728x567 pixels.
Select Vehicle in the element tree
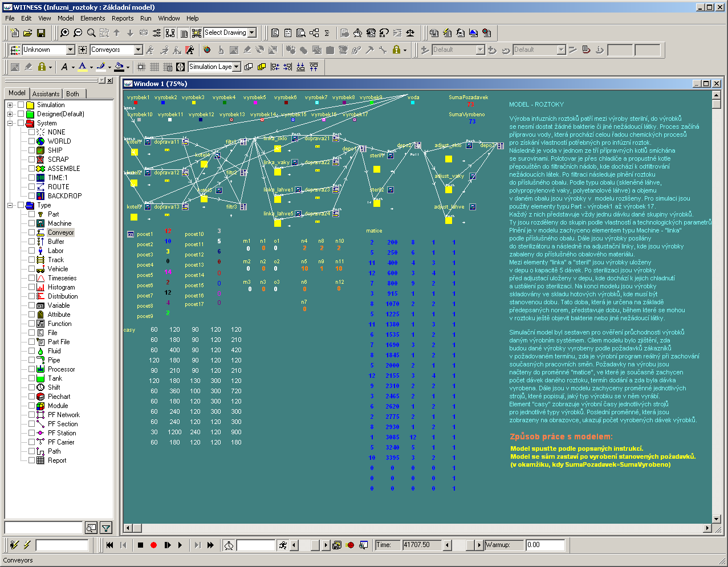[58, 269]
